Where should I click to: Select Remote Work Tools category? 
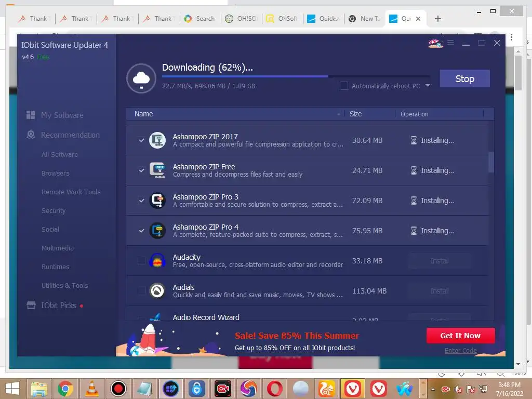pyautogui.click(x=71, y=192)
